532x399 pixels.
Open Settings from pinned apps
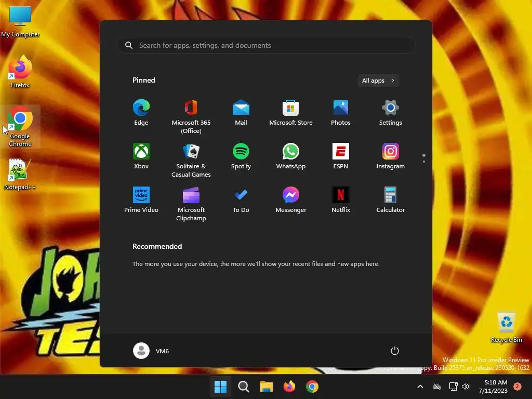pos(391,113)
